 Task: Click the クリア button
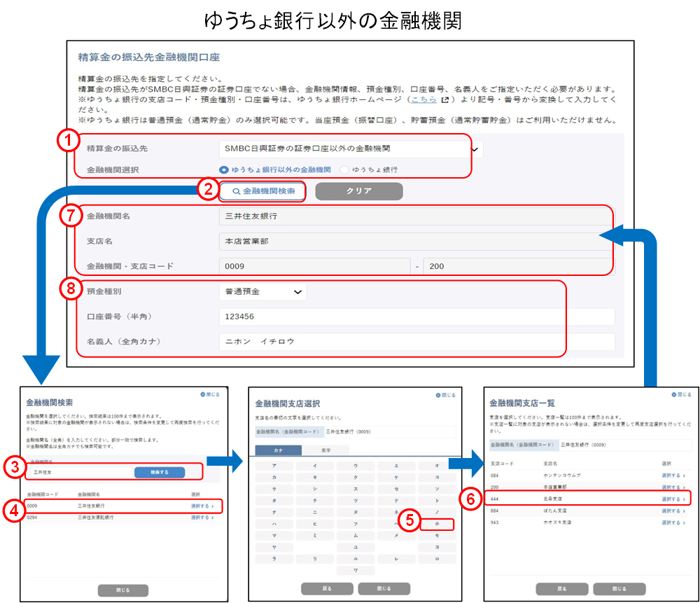(x=358, y=191)
